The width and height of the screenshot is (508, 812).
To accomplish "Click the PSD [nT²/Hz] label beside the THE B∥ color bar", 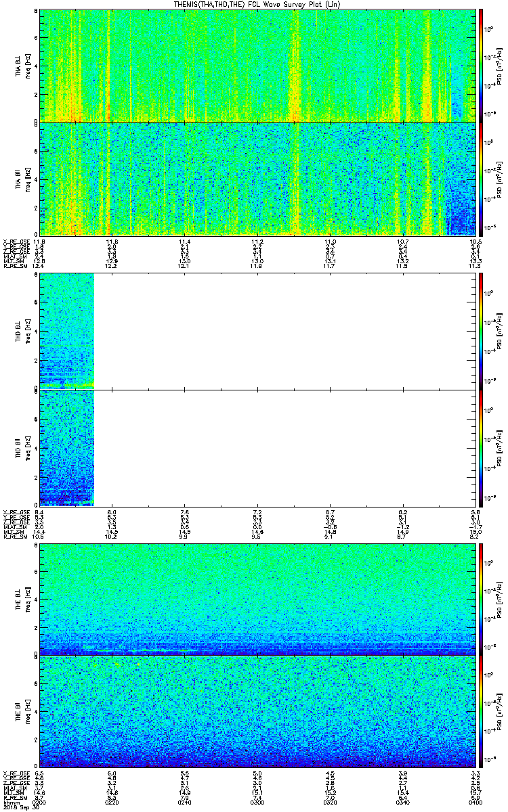I will coord(499,713).
